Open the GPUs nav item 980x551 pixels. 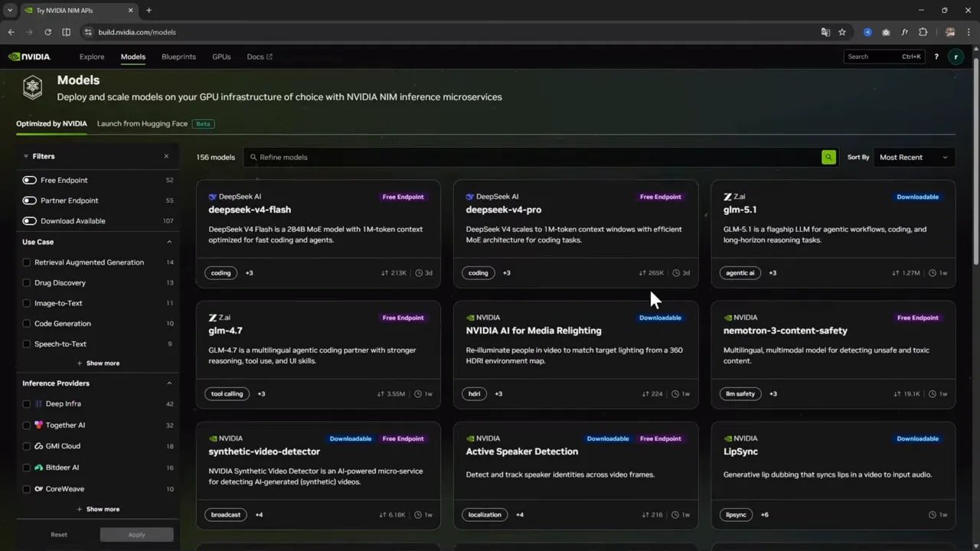tap(221, 57)
